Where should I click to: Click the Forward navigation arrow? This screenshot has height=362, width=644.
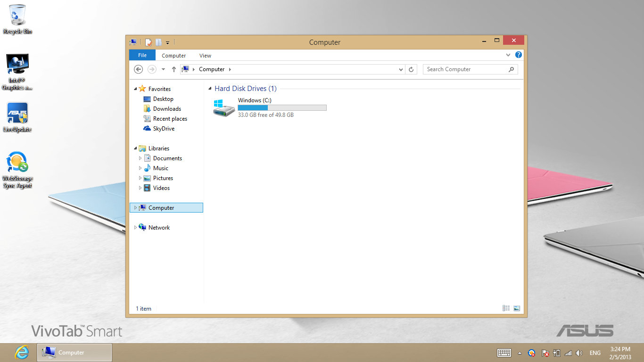[x=152, y=69]
